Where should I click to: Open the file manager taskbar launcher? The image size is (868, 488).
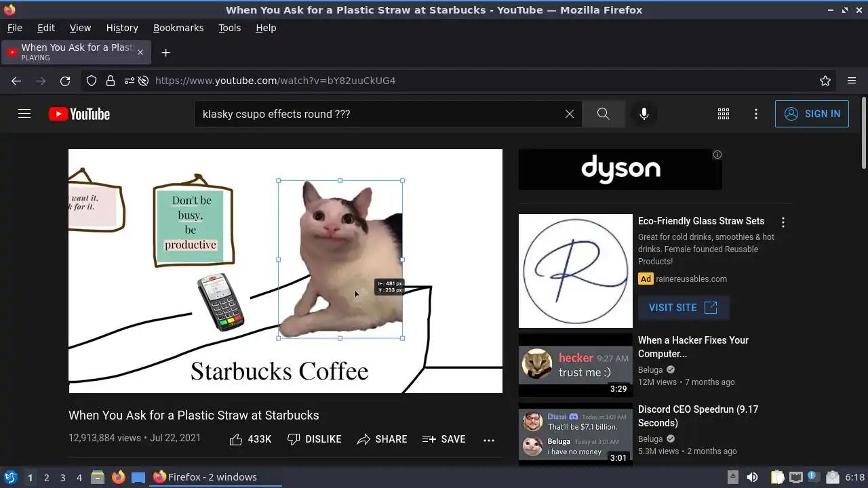[x=98, y=477]
